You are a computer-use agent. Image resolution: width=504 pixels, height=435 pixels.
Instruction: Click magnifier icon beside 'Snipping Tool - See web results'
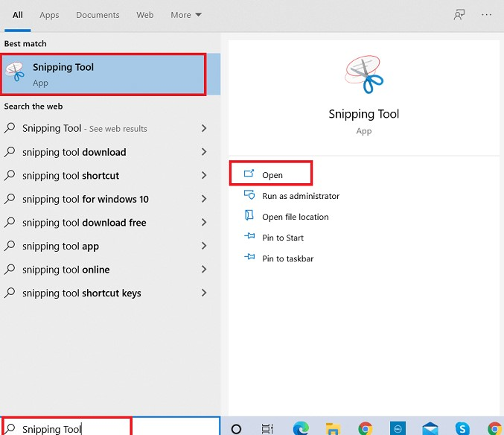[x=10, y=128]
